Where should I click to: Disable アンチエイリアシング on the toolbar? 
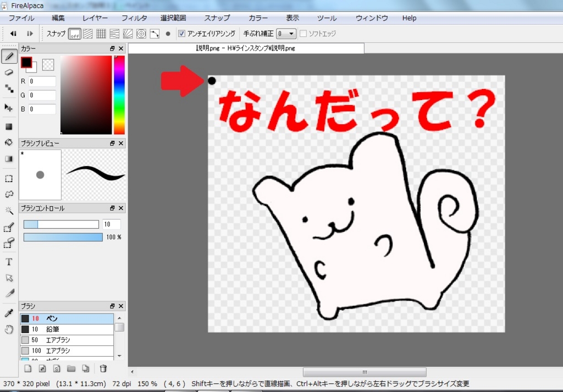(x=182, y=34)
